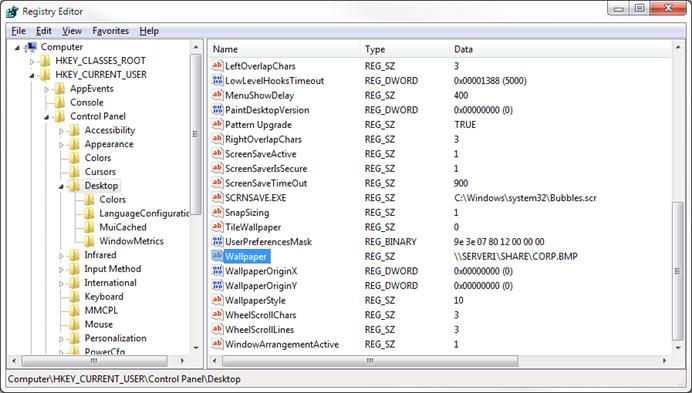Click the ScreenSaverIsSecure value icon
This screenshot has height=393, width=692.
tap(217, 168)
